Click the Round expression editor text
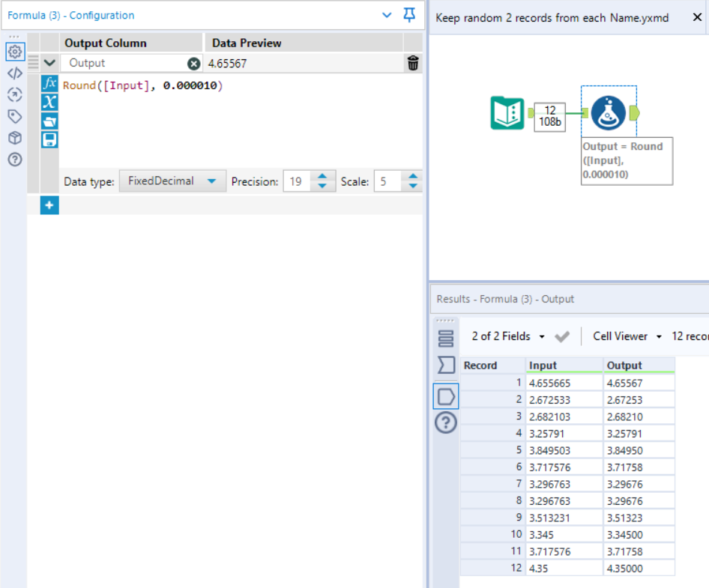Viewport: 709px width, 588px height. (142, 85)
